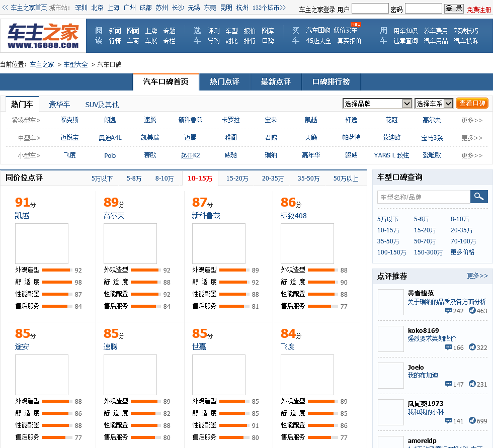This screenshot has height=448, width=493.
Task: Click 飞度 car name under 84分
Action: pyautogui.click(x=287, y=346)
